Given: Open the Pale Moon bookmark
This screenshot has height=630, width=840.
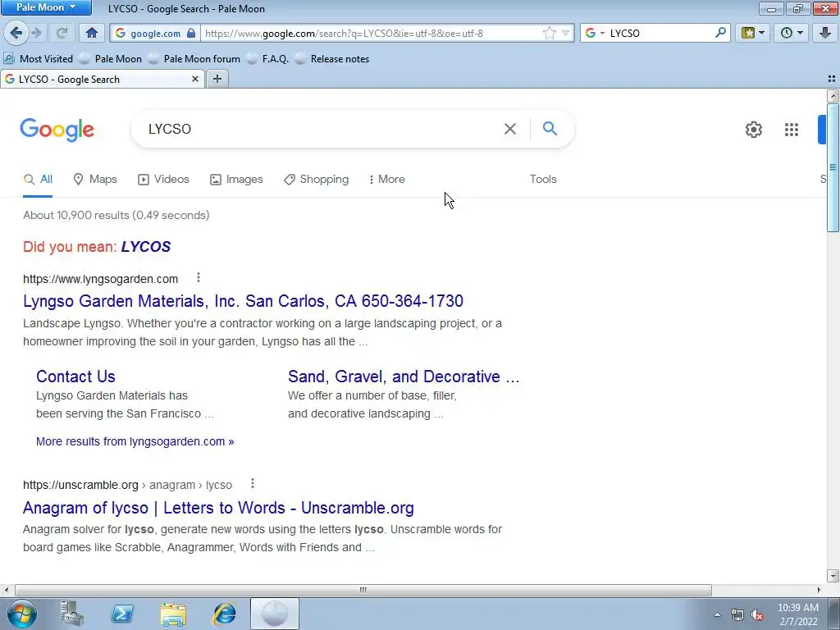Looking at the screenshot, I should 111,59.
